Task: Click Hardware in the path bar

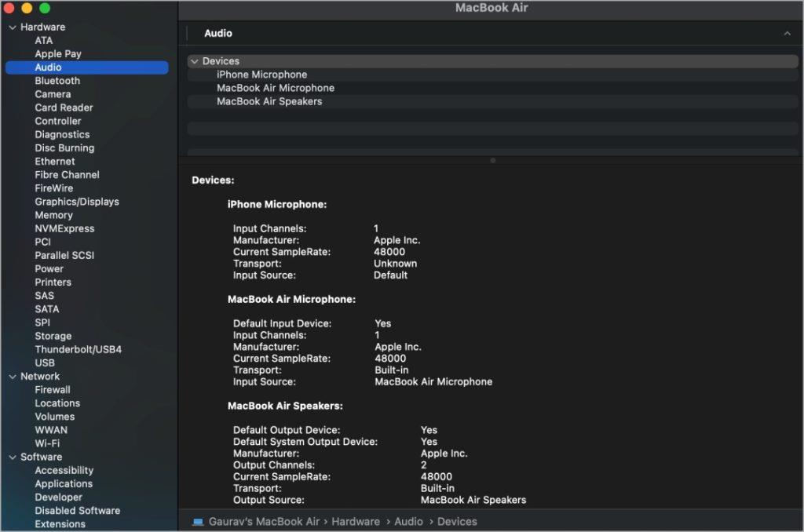Action: tap(356, 522)
